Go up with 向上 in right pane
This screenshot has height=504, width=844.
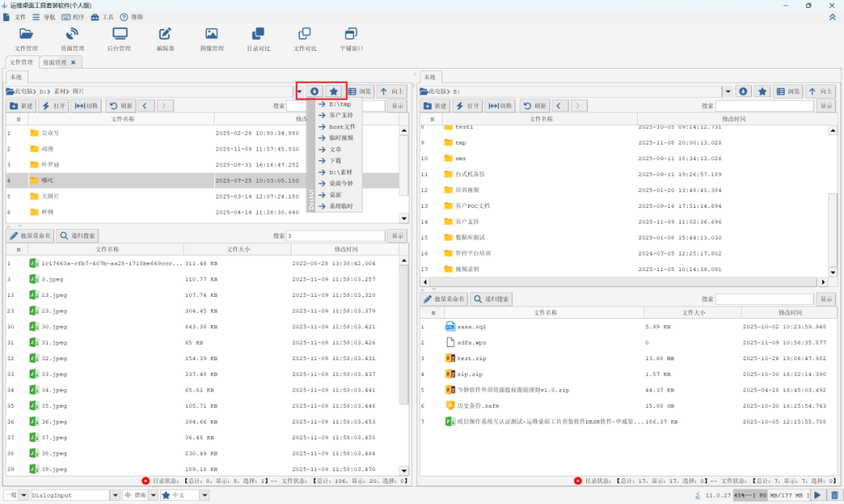tap(821, 91)
